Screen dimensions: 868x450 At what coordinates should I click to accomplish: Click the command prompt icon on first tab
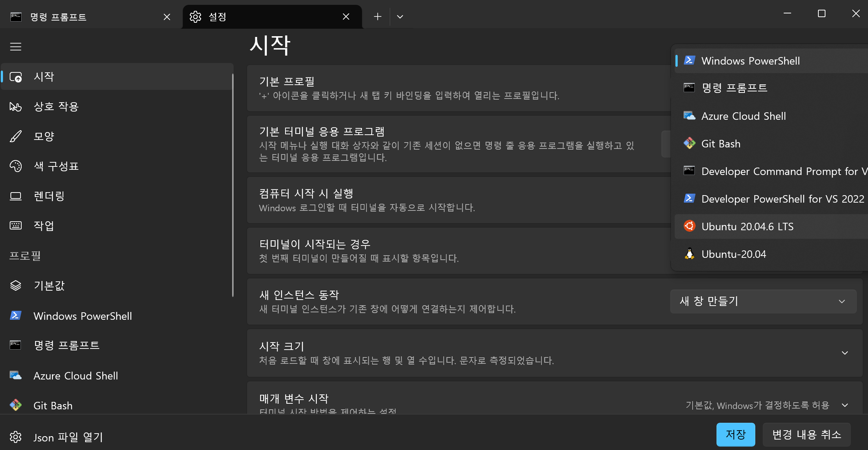point(16,17)
